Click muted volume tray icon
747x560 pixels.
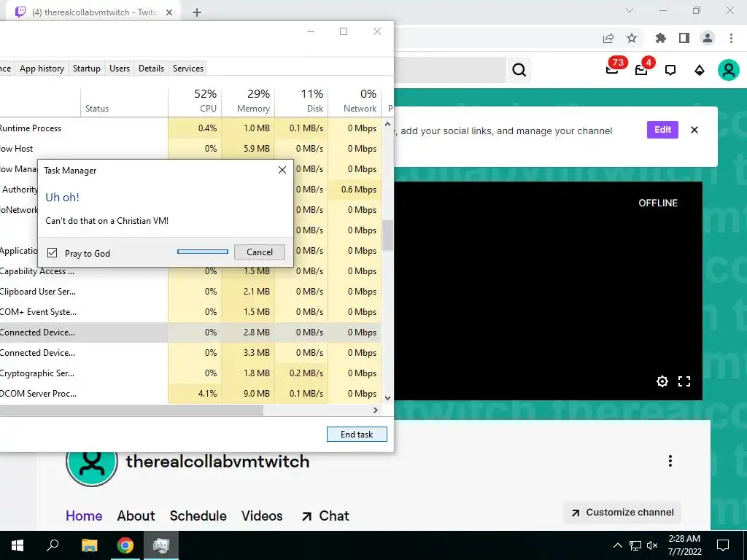652,545
